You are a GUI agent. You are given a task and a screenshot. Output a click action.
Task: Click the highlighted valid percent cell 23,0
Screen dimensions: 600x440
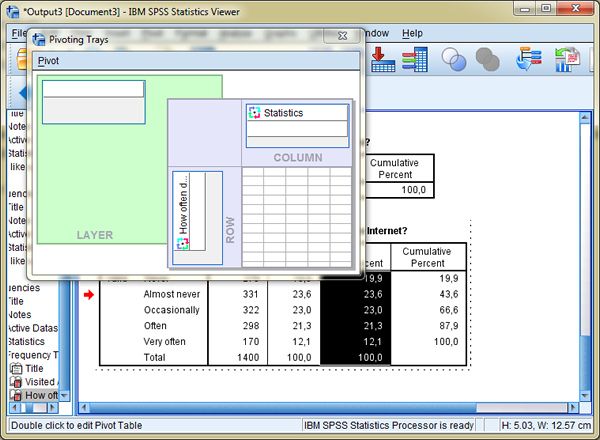(373, 310)
